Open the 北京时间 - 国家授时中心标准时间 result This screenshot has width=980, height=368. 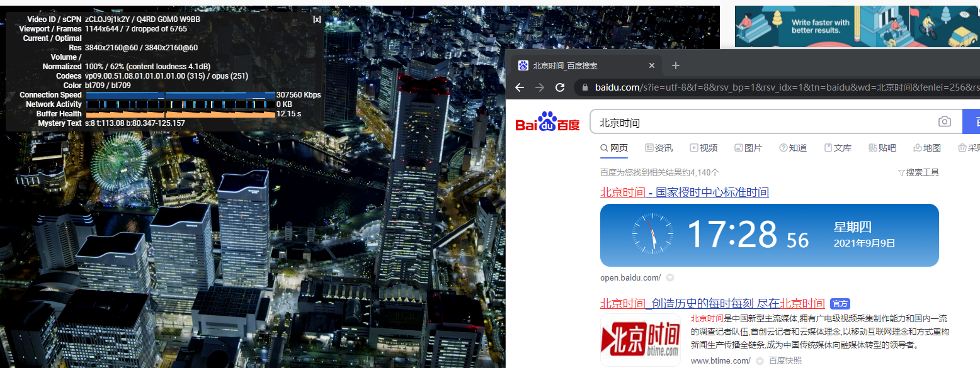684,192
